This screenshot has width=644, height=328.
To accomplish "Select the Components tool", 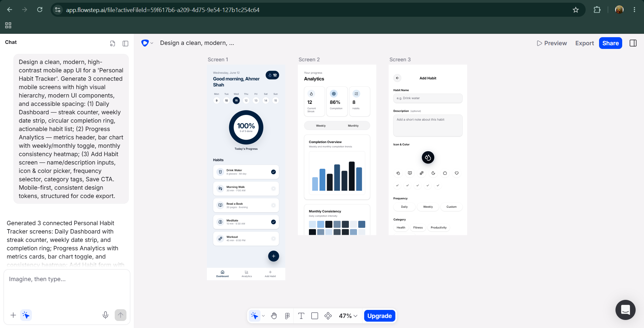I will click(328, 316).
